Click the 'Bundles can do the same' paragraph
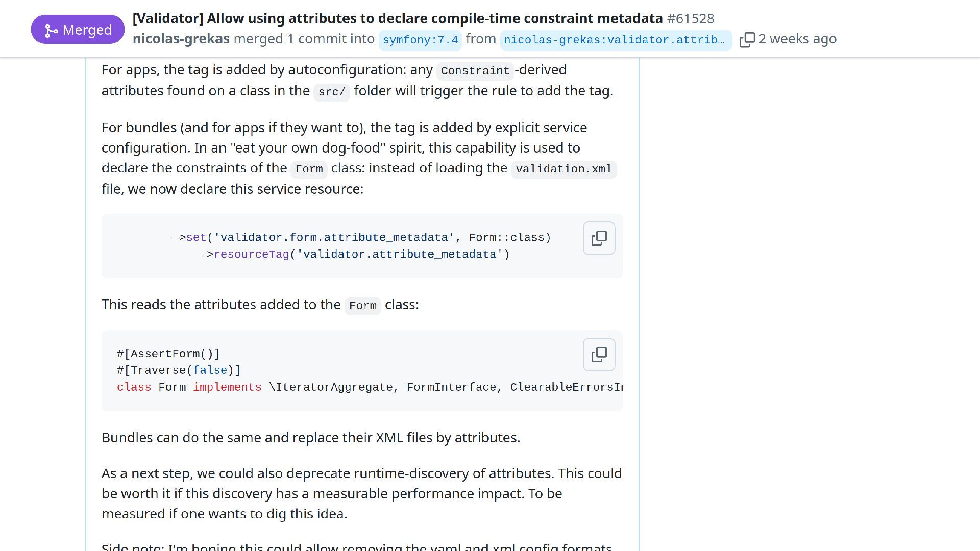 [x=310, y=438]
